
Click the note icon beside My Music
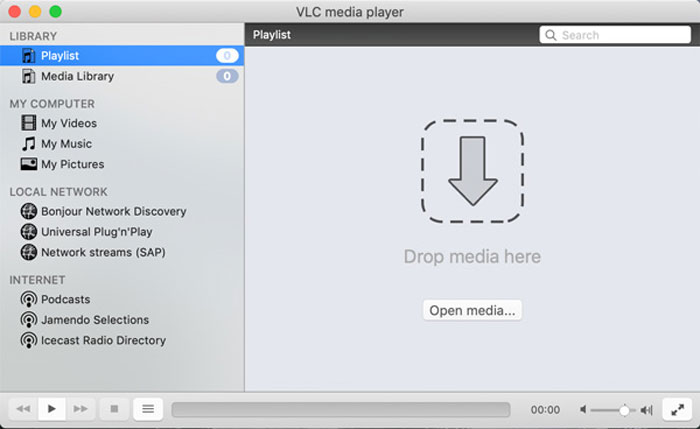tap(29, 144)
